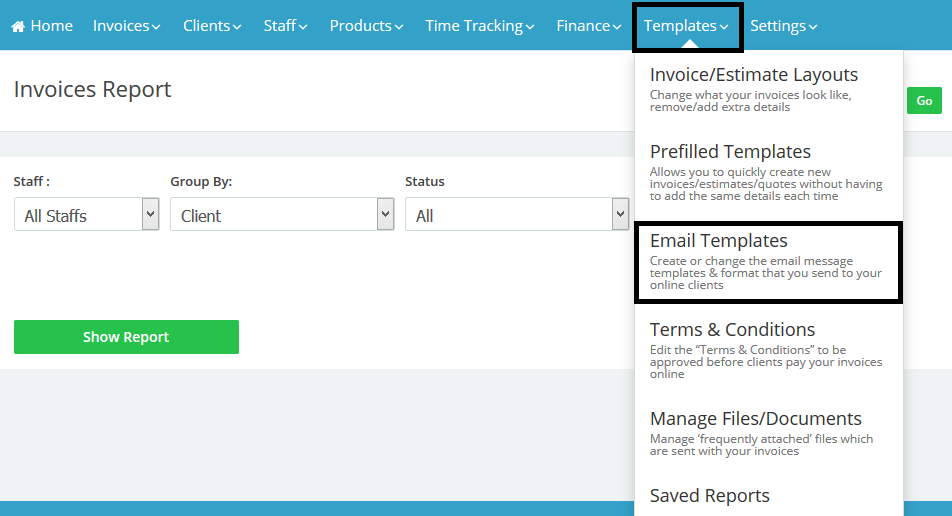The height and width of the screenshot is (516, 952).
Task: Open the All Staffs dropdown
Action: tap(86, 215)
